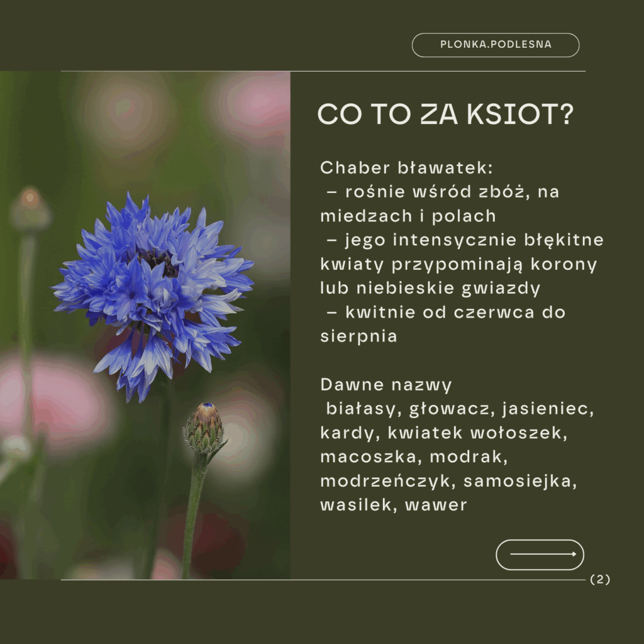Click the heading CO TO ZA KSIOT?
644x644 pixels.
point(445,114)
